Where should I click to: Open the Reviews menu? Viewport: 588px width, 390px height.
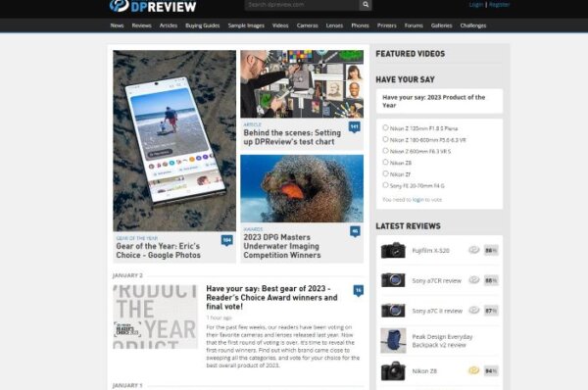click(142, 25)
